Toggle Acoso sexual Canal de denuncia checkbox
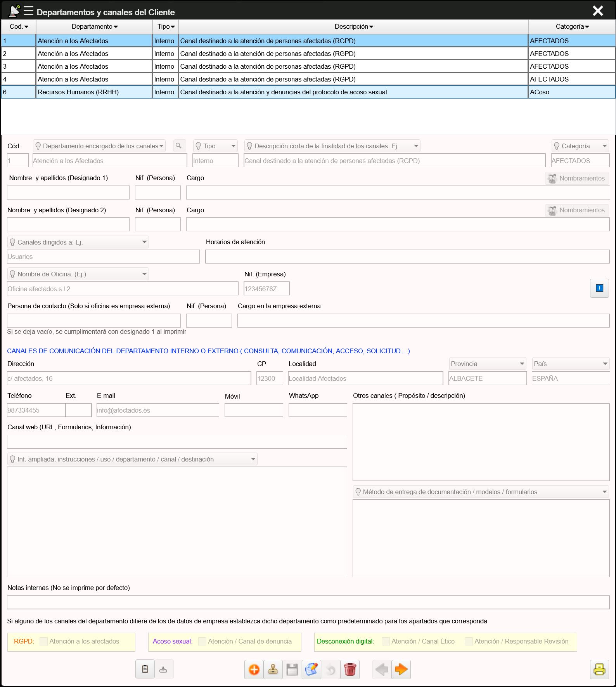The height and width of the screenshot is (687, 616). [x=202, y=641]
